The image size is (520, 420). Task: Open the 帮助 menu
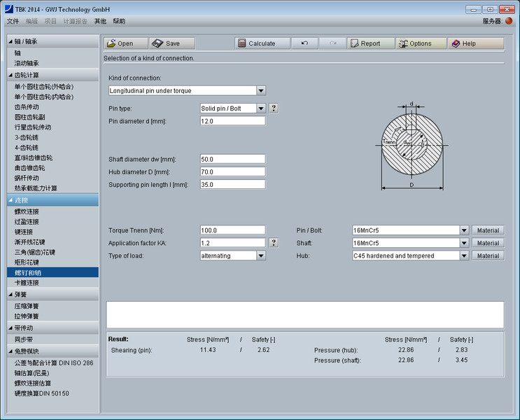coord(120,21)
